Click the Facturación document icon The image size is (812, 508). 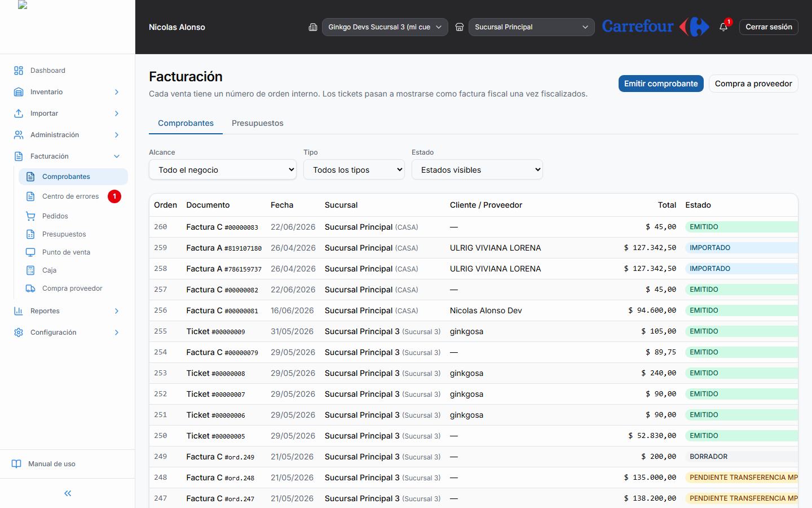pyautogui.click(x=19, y=156)
